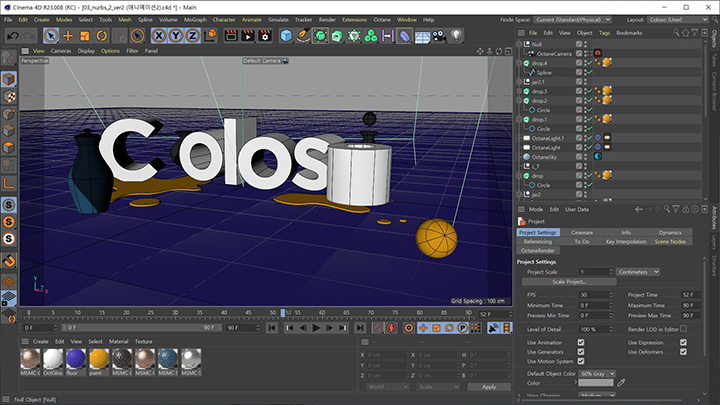Toggle the Y axis lock
The height and width of the screenshot is (405, 720).
[x=176, y=36]
